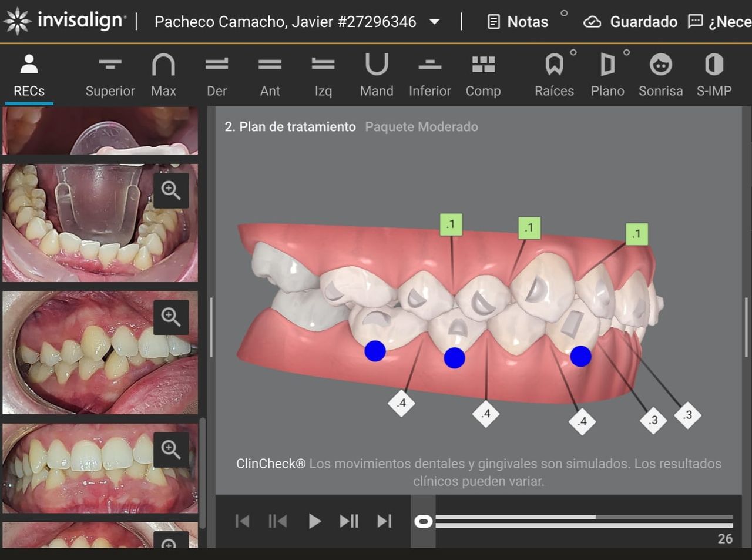
Task: Open the Comp comparison view
Action: (483, 76)
